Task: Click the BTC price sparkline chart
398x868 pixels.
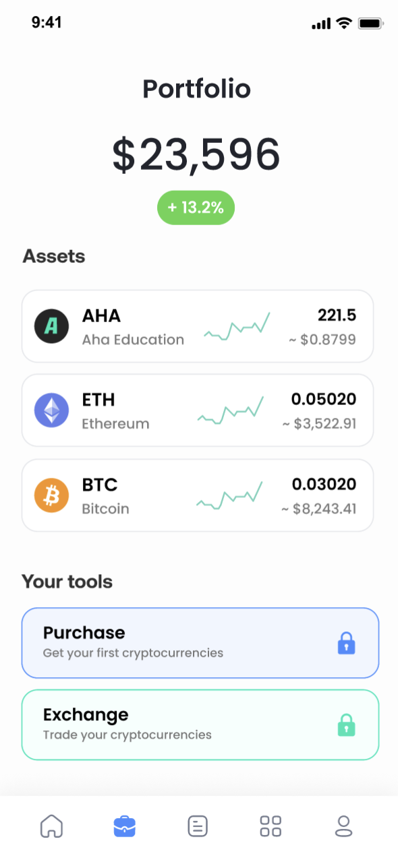Action: (229, 495)
